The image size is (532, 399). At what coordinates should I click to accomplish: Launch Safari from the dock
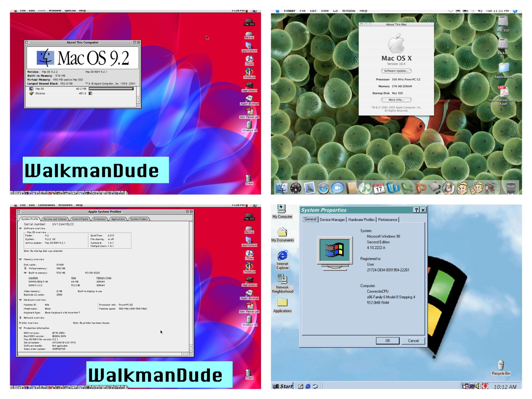tap(323, 188)
